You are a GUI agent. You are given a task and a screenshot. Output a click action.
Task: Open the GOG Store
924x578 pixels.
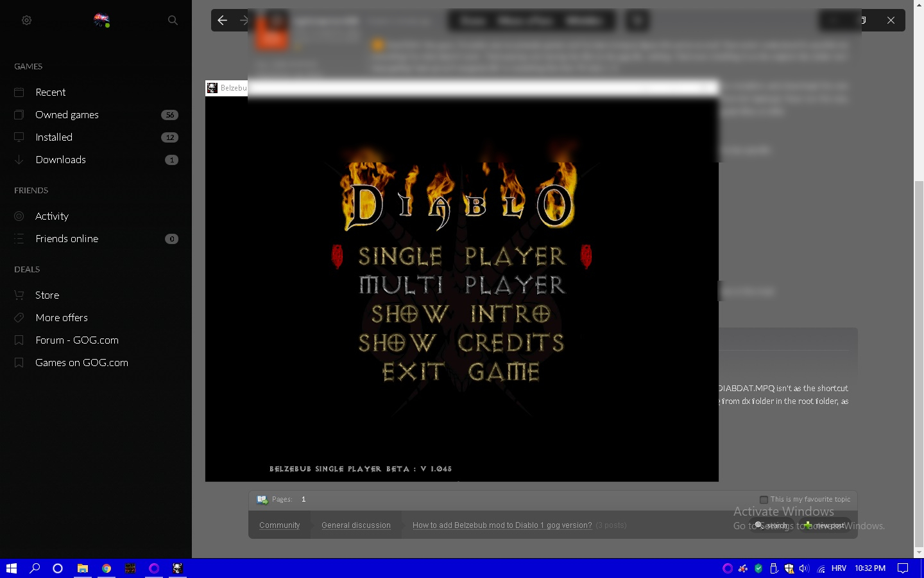pyautogui.click(x=47, y=295)
